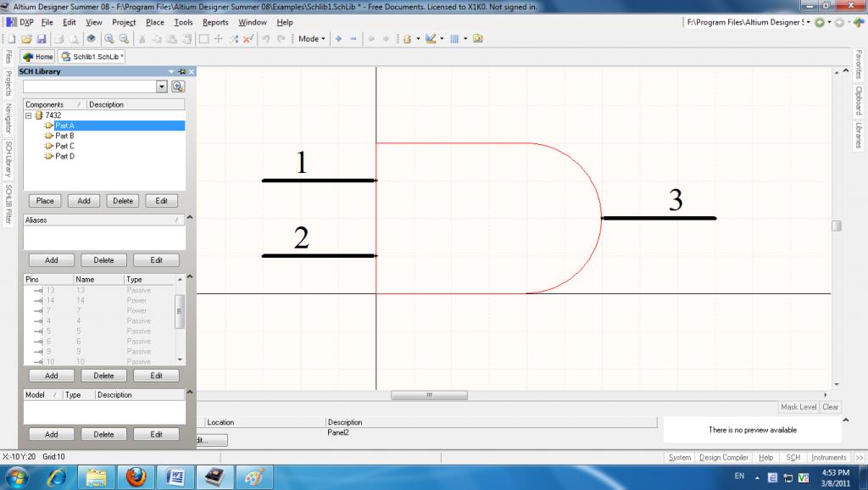The width and height of the screenshot is (868, 490).
Task: Select Part D in the component tree
Action: coord(64,156)
